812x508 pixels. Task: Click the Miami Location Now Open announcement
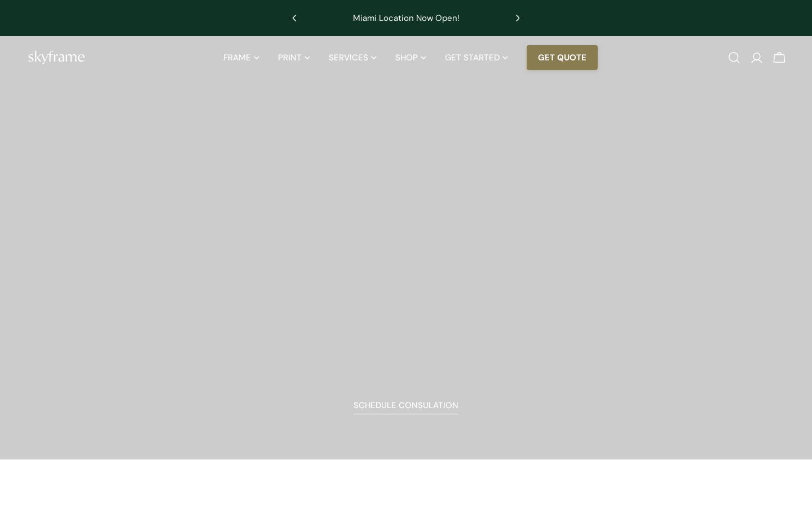point(406,18)
